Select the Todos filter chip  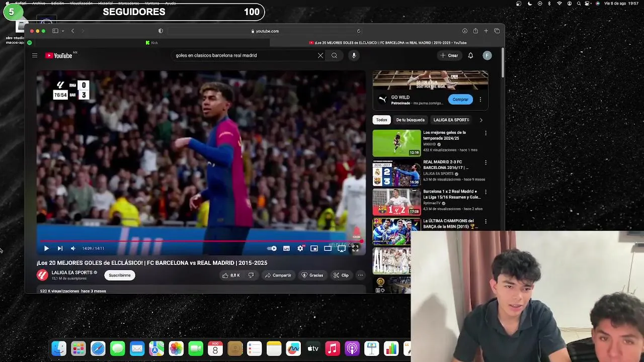click(x=381, y=120)
